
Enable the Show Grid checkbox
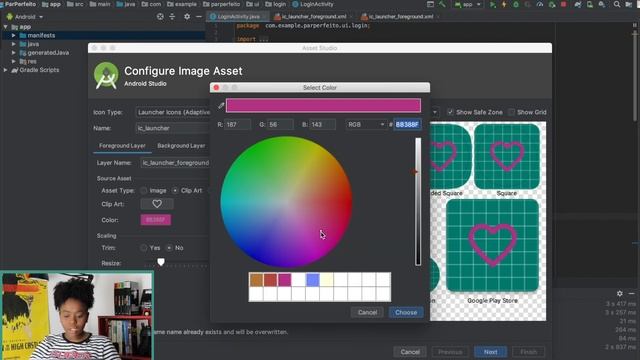tap(511, 112)
